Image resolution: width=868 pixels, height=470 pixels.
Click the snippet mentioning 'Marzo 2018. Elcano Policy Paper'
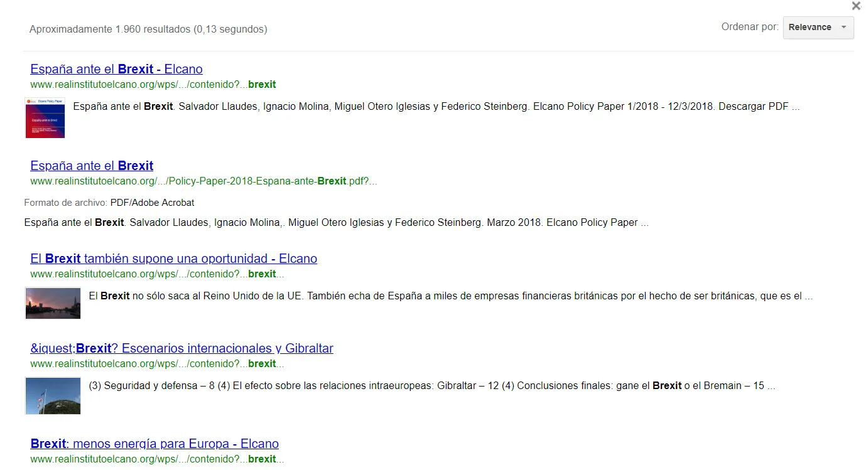pos(337,222)
